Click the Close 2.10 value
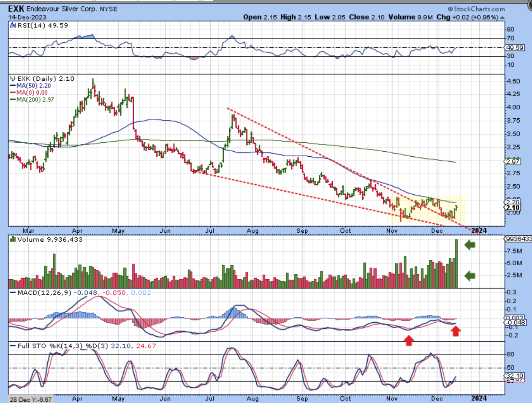 click(366, 17)
